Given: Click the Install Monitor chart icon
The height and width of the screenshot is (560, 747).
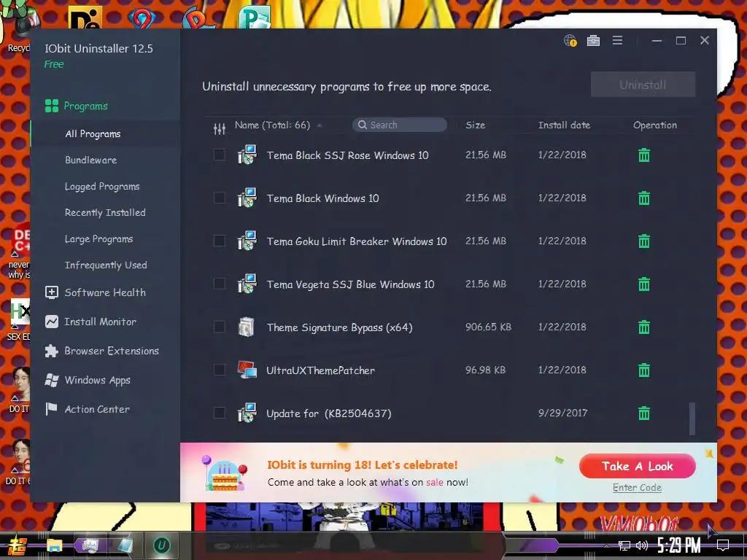Looking at the screenshot, I should (52, 322).
